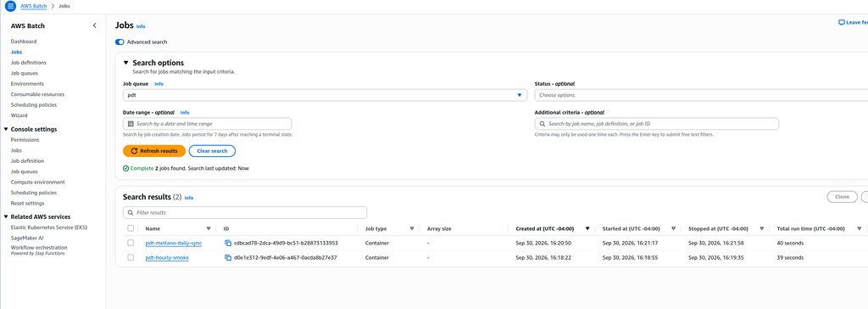Open the hamburger navigation menu icon
This screenshot has height=309, width=868.
pyautogui.click(x=10, y=6)
